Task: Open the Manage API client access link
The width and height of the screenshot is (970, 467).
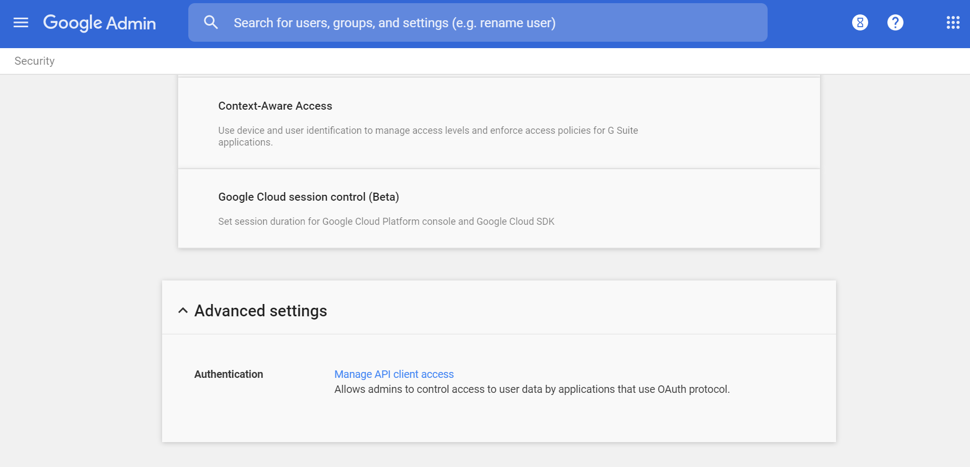Action: (394, 374)
